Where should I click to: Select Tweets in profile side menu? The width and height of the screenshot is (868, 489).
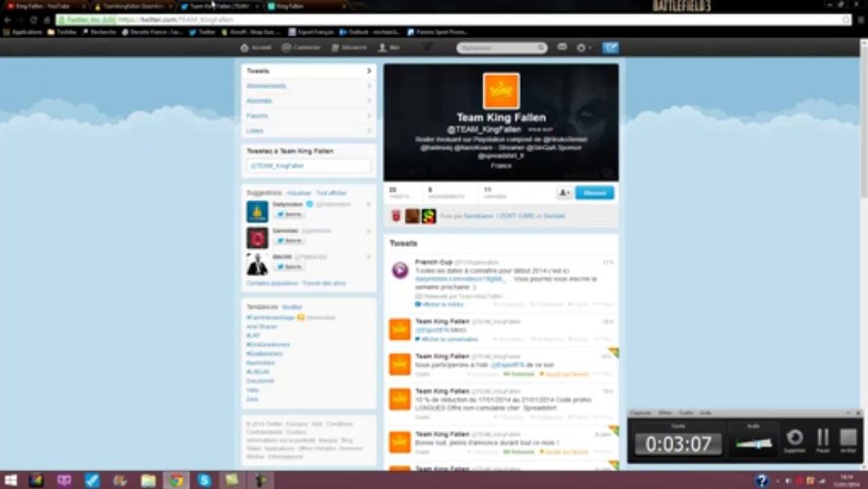point(309,71)
